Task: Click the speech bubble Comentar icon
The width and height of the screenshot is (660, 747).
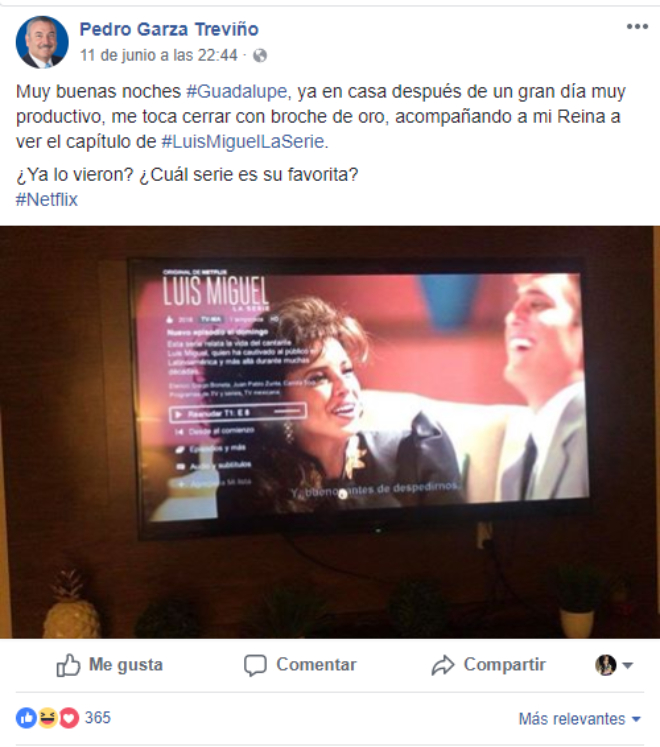Action: pyautogui.click(x=255, y=665)
